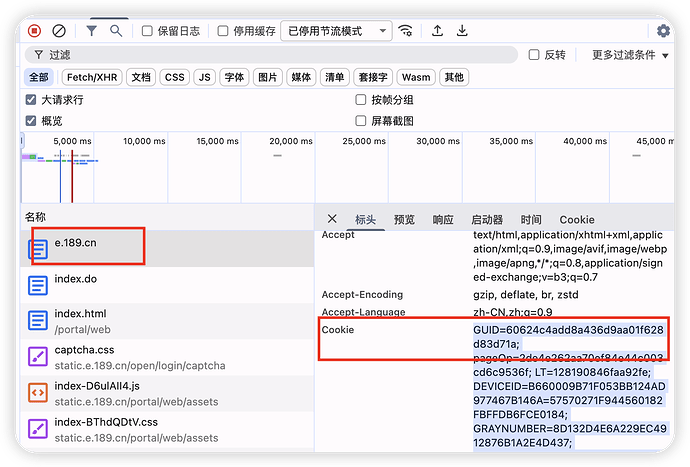The width and height of the screenshot is (690, 467).
Task: Click document icon for index.do
Action: (38, 285)
